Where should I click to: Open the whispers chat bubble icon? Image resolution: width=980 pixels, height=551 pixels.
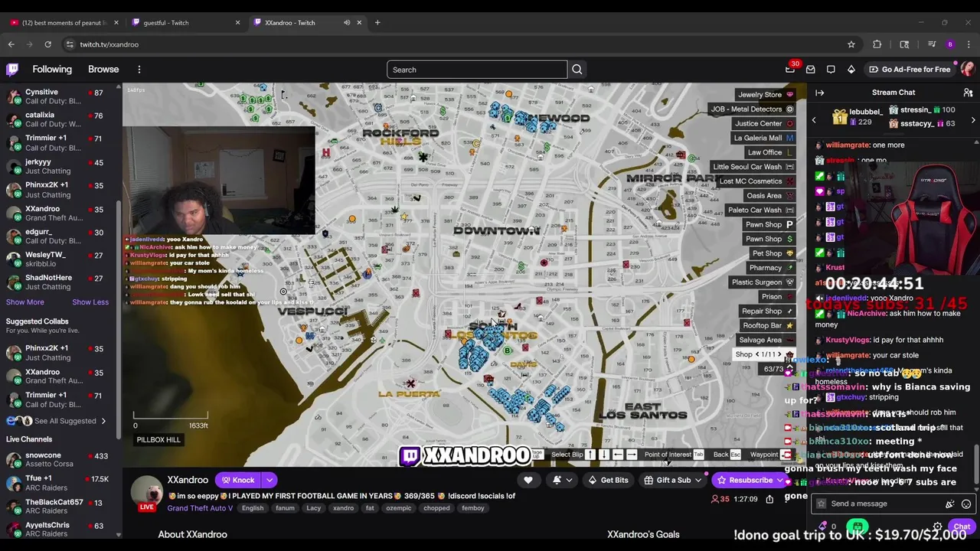(x=831, y=70)
